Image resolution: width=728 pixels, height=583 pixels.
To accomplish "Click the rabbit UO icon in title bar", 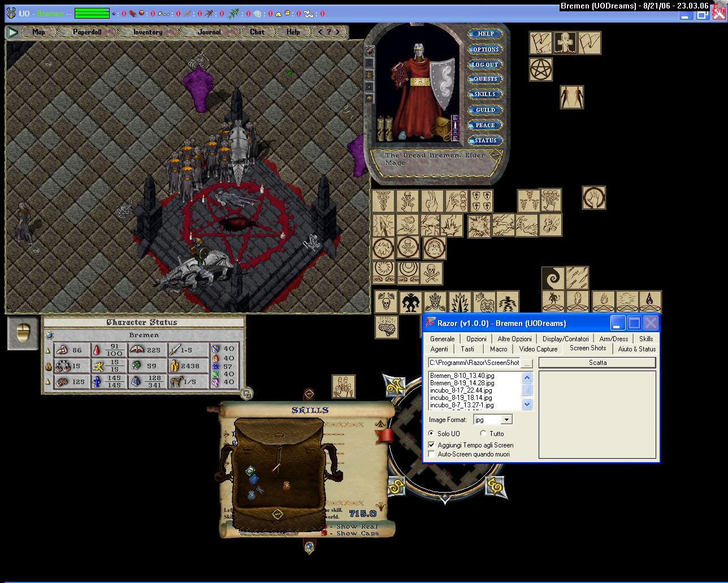I will (10, 14).
